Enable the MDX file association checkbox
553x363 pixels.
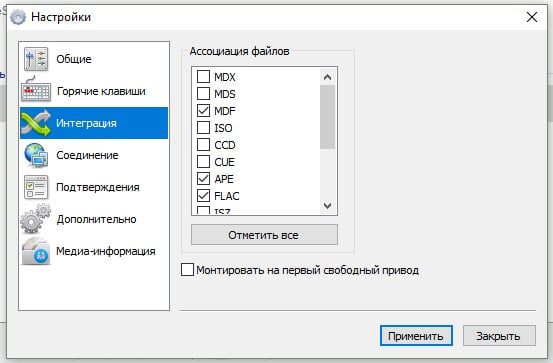click(x=203, y=77)
